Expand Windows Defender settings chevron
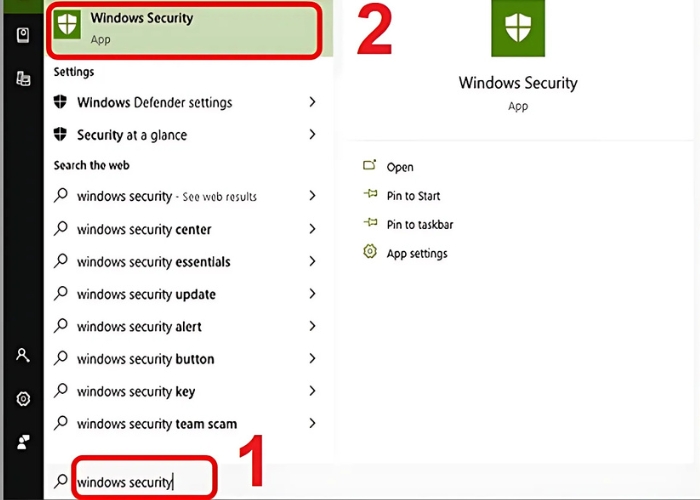 [313, 102]
